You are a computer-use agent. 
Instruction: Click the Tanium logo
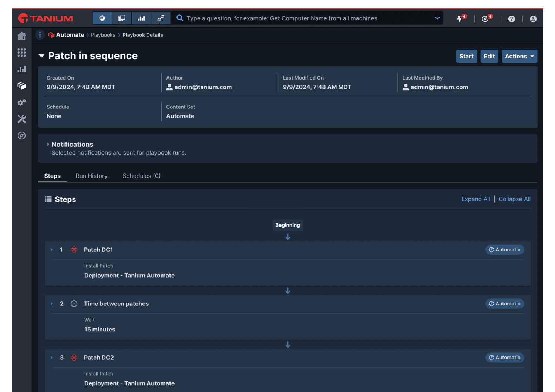pos(46,18)
